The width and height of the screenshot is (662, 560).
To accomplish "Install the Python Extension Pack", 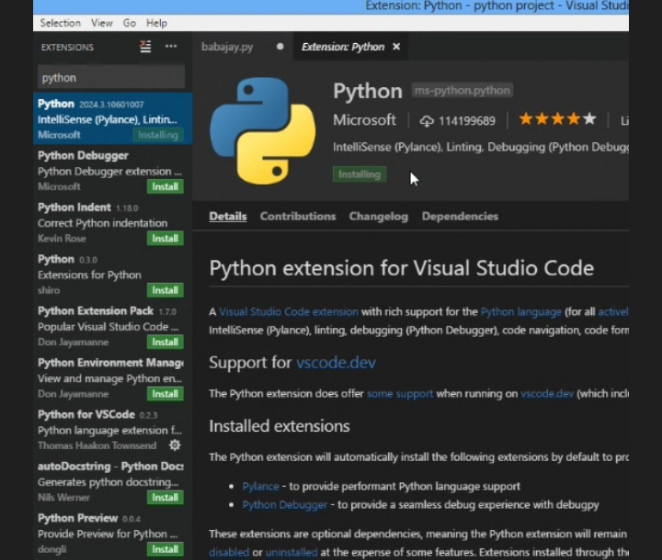I will click(x=165, y=342).
